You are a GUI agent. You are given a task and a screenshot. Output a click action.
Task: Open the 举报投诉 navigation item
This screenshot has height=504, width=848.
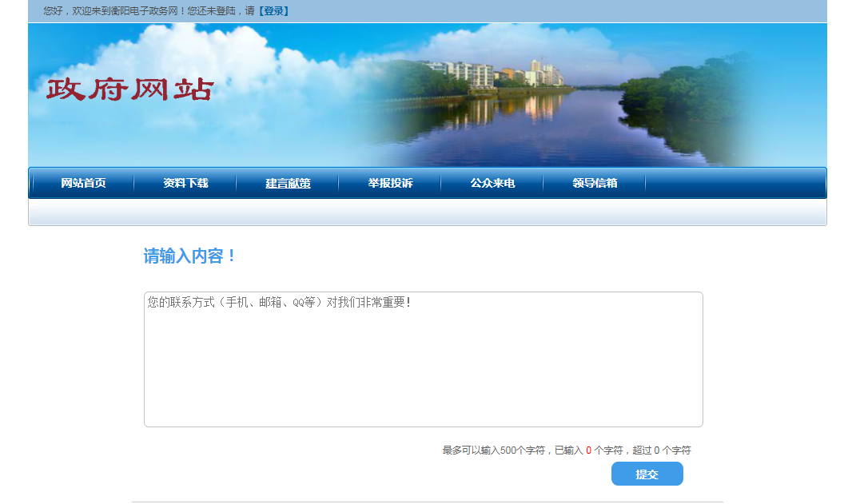tap(390, 183)
